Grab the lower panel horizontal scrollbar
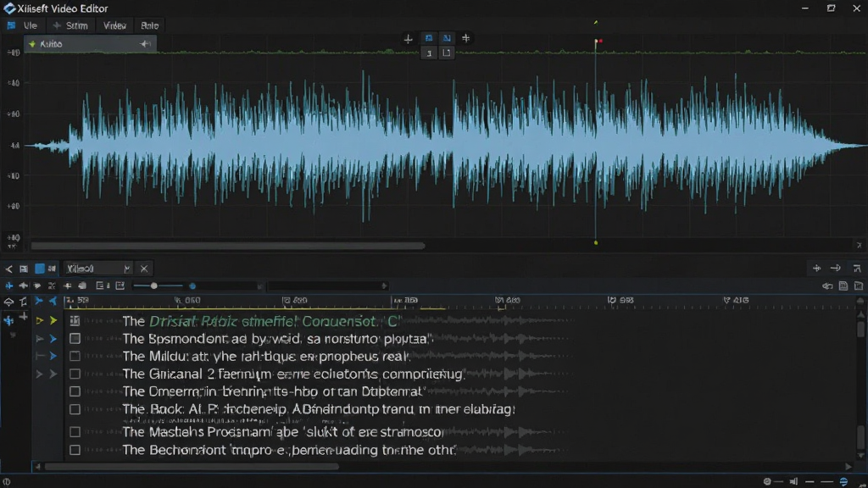This screenshot has height=488, width=868. [192, 467]
